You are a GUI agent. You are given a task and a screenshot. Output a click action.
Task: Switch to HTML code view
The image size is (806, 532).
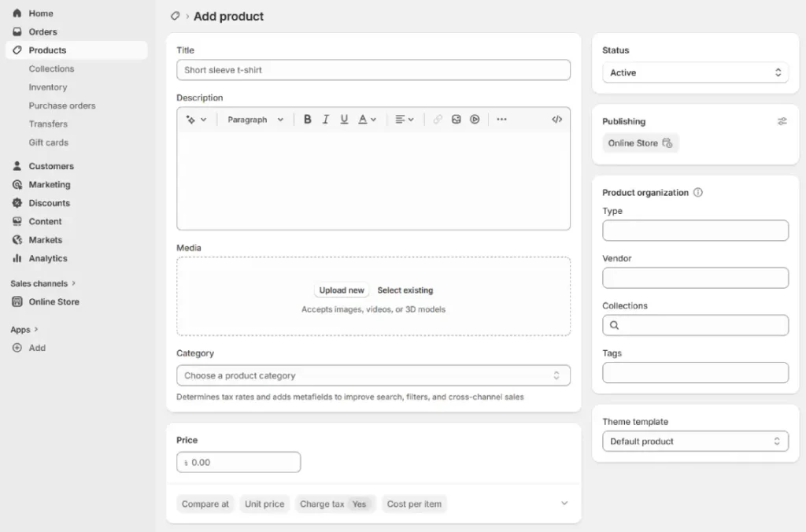(x=556, y=120)
